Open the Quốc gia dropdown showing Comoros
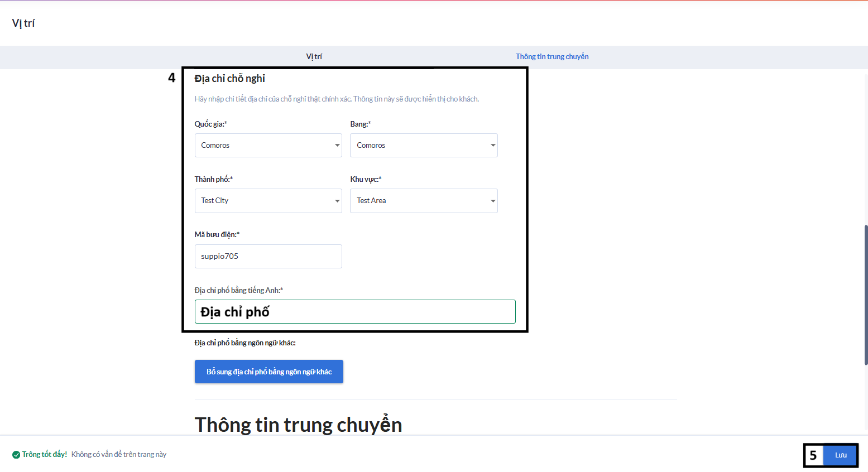868x472 pixels. (x=268, y=145)
